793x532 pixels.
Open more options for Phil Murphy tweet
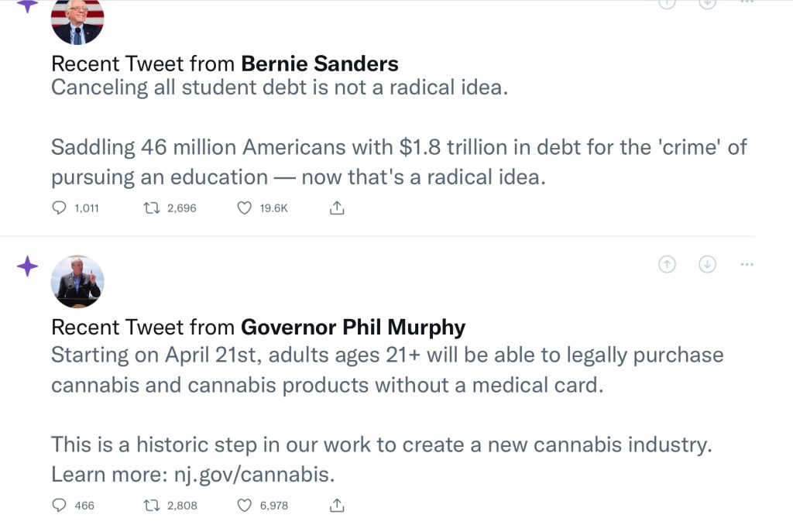tap(747, 264)
